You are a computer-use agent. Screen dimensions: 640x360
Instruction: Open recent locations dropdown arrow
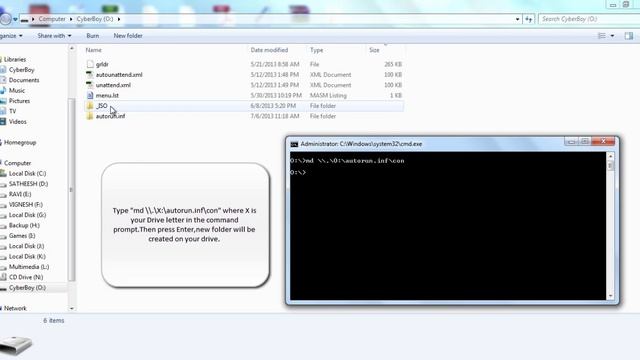coord(15,19)
